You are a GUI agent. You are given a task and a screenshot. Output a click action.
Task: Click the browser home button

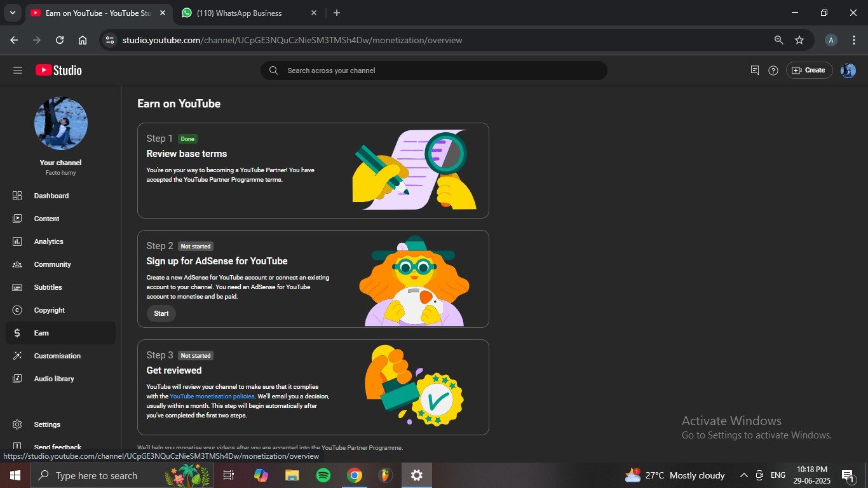83,40
